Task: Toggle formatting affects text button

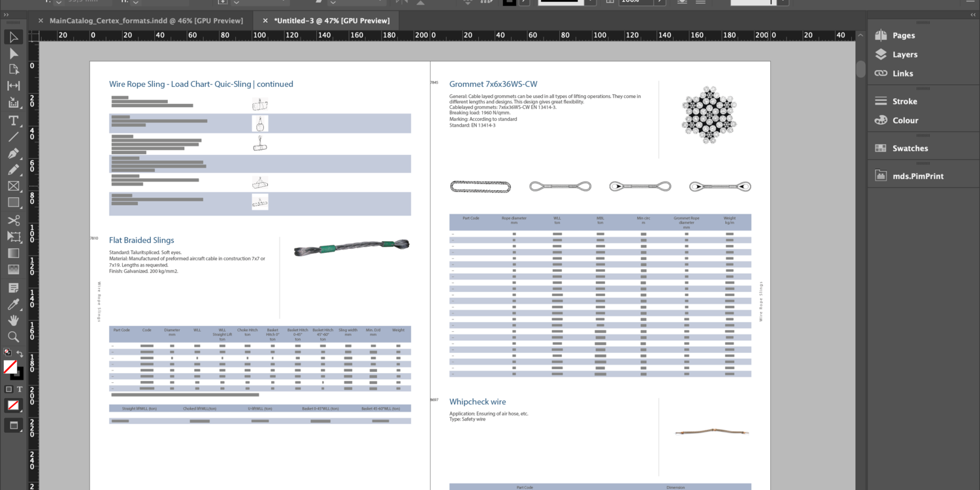Action: [x=20, y=389]
